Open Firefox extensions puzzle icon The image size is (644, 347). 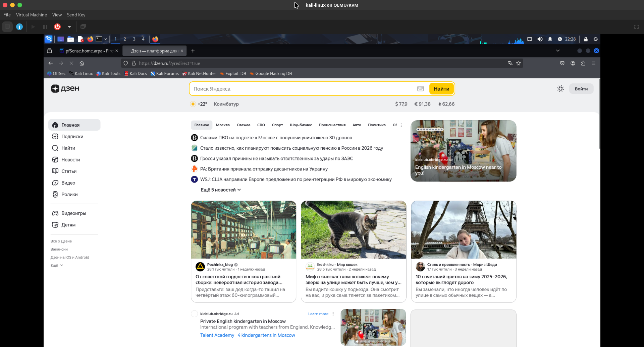tap(583, 63)
